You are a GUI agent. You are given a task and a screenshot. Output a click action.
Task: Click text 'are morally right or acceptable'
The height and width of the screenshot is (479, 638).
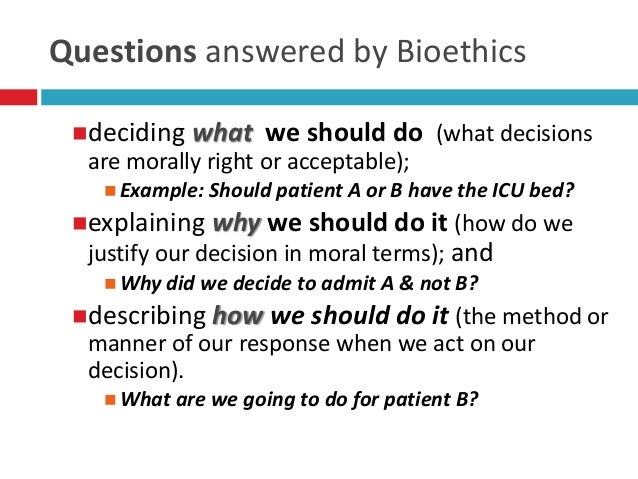243,162
